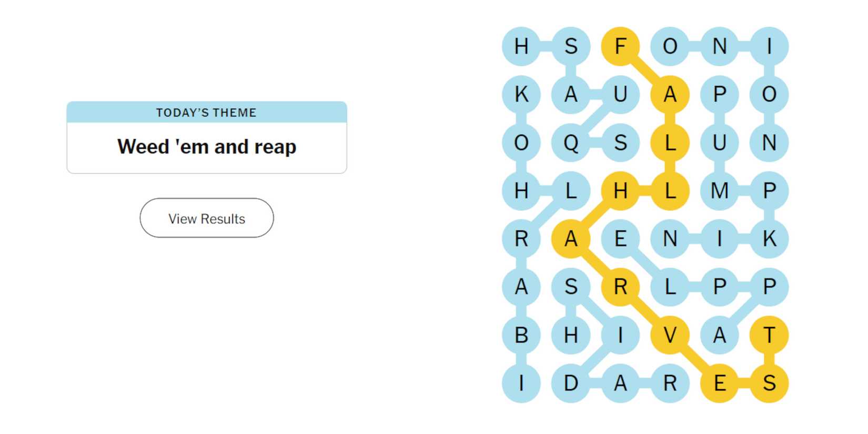Click the theme card reading Weed 'em and reap

pos(206,147)
